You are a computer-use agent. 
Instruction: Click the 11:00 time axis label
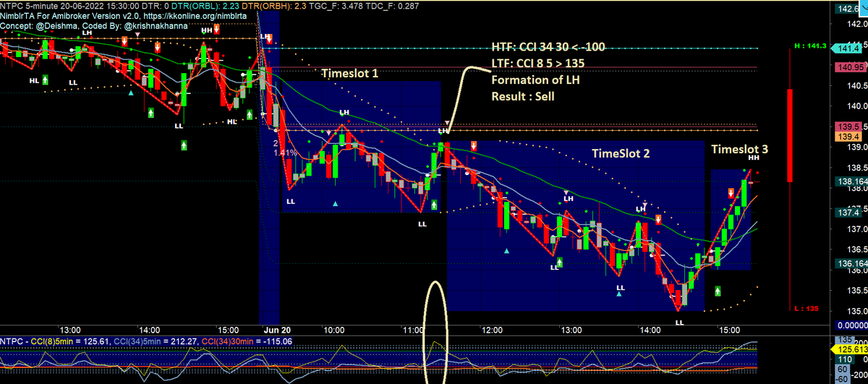[413, 329]
